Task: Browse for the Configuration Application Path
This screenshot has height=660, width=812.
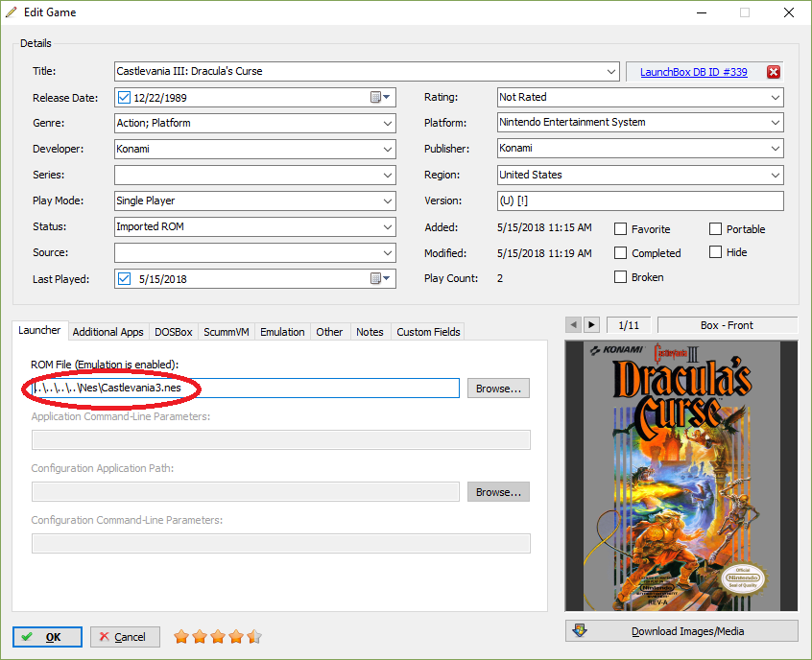Action: (x=498, y=492)
